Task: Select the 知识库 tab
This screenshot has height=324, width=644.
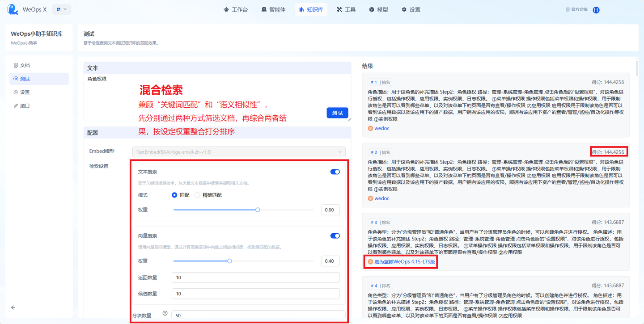Action: tap(311, 9)
